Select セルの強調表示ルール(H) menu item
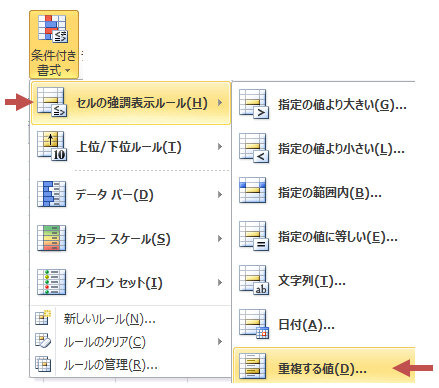439x388 pixels. [x=131, y=103]
